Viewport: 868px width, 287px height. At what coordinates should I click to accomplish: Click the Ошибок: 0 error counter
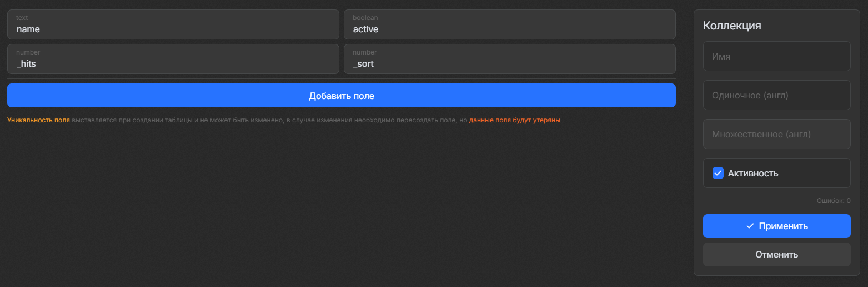(833, 201)
